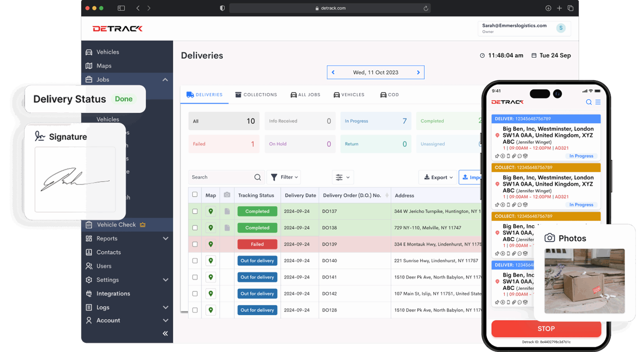Open the COD tab
The image size is (644, 352).
coord(389,95)
